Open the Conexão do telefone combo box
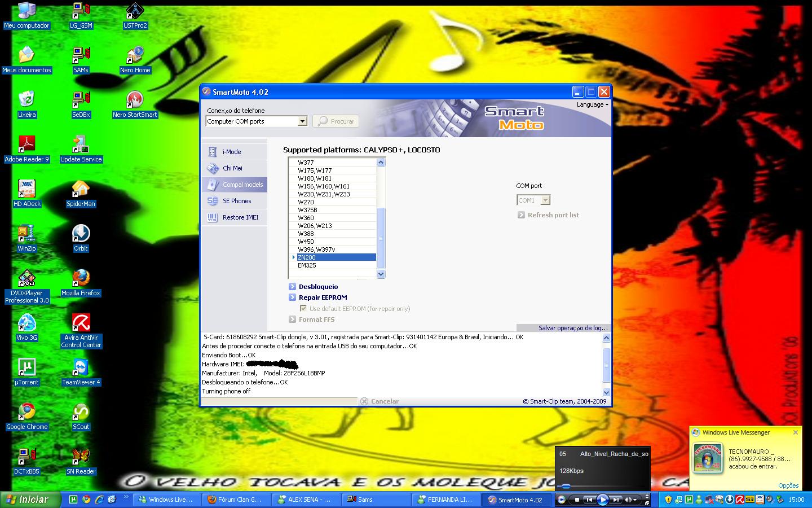Screen dimensions: 812x508 (x=257, y=121)
